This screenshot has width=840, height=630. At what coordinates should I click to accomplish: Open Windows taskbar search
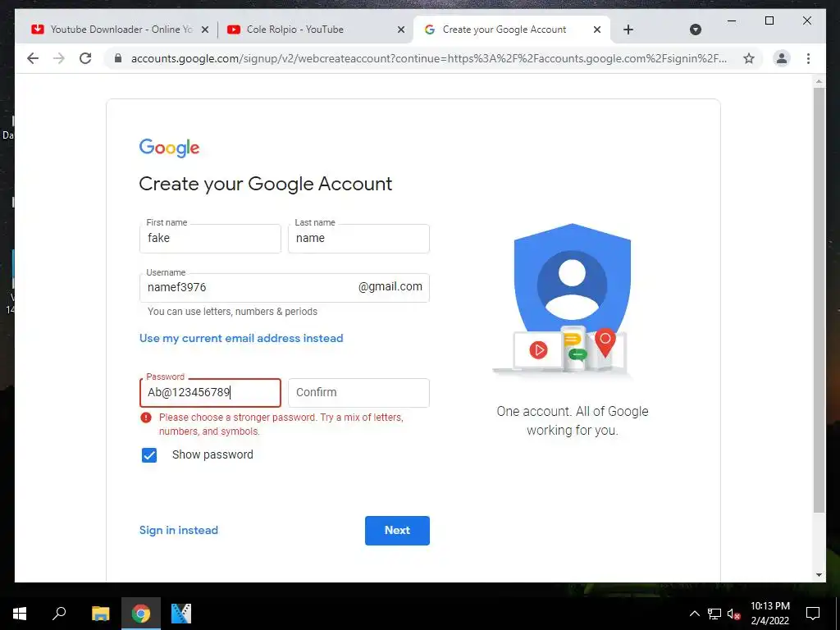click(x=59, y=614)
